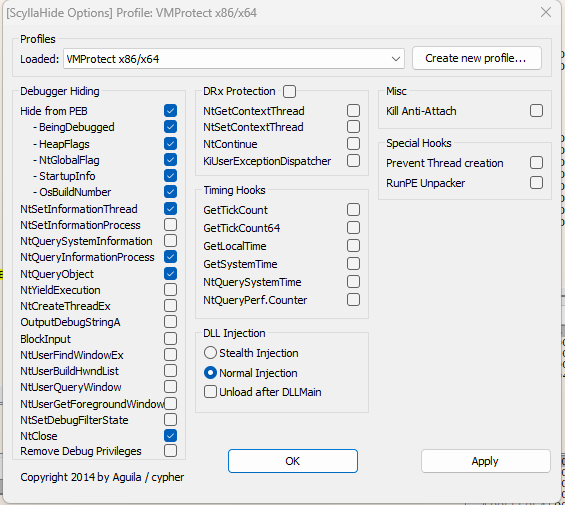Enable the DRx Protection checkbox

pos(290,91)
